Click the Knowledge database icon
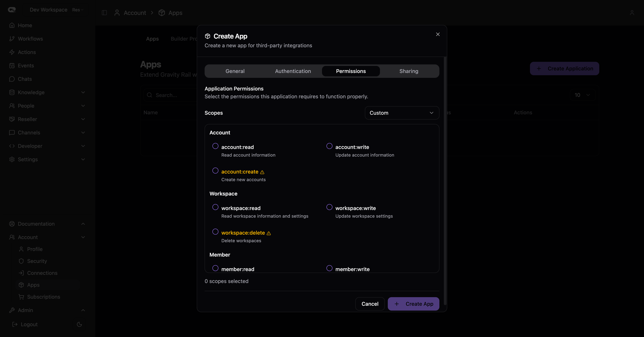Screen dimensions: 644x337 [12, 92]
